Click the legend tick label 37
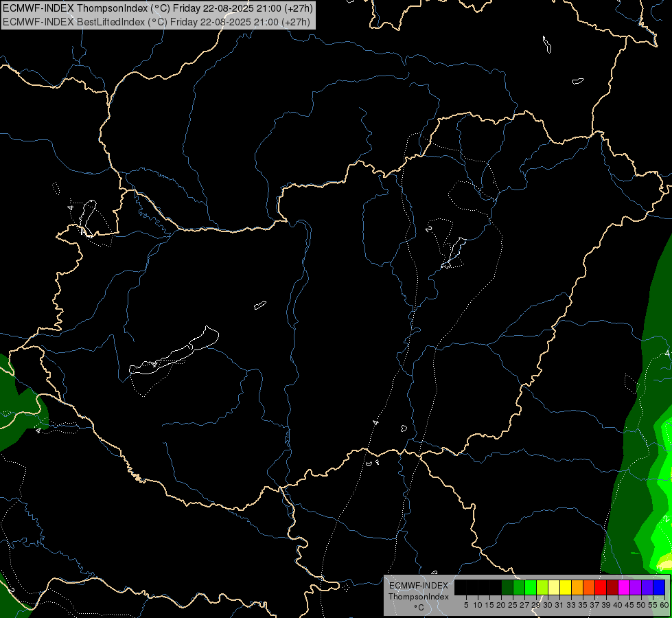 pos(594,605)
